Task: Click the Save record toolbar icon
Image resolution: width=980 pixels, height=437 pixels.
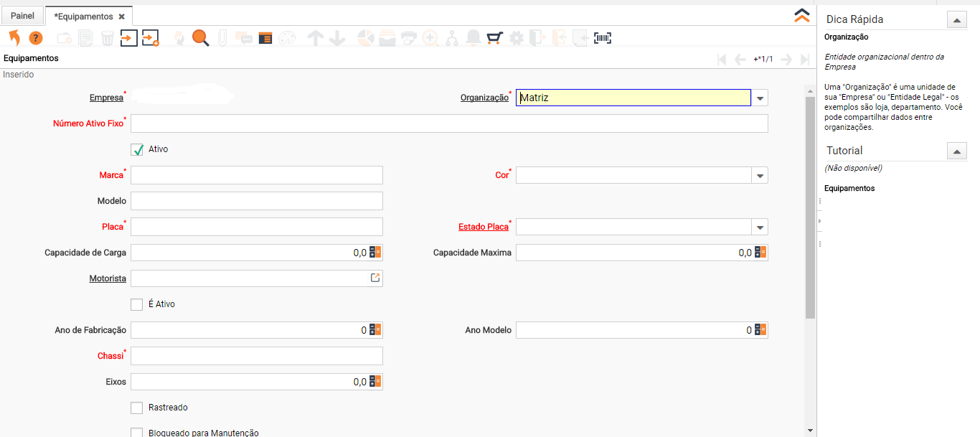Action: click(x=128, y=38)
